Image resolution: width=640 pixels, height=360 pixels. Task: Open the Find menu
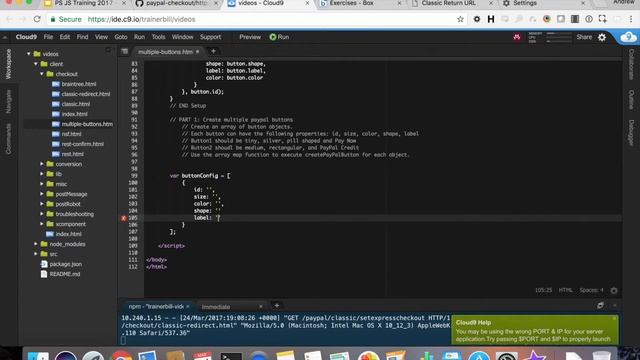pos(82,37)
